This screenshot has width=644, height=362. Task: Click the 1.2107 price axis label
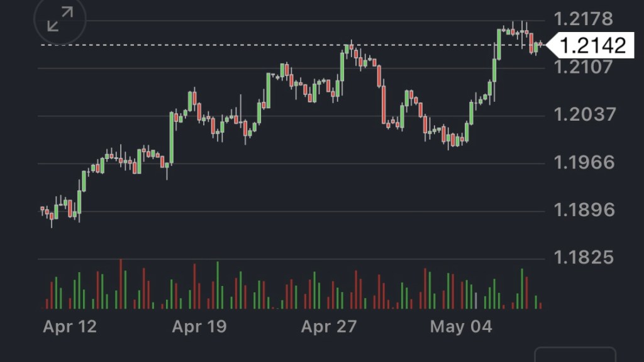(582, 67)
